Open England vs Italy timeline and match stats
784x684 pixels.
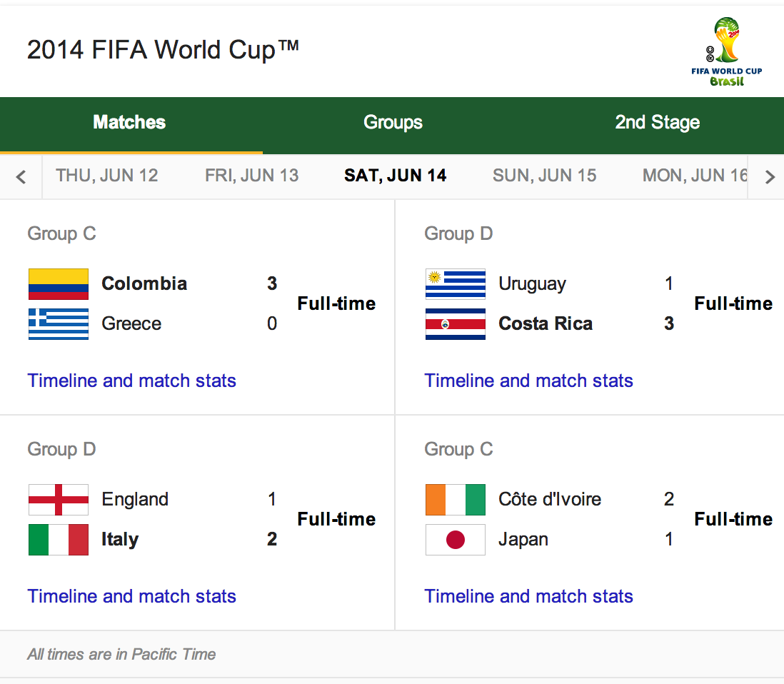coord(131,596)
